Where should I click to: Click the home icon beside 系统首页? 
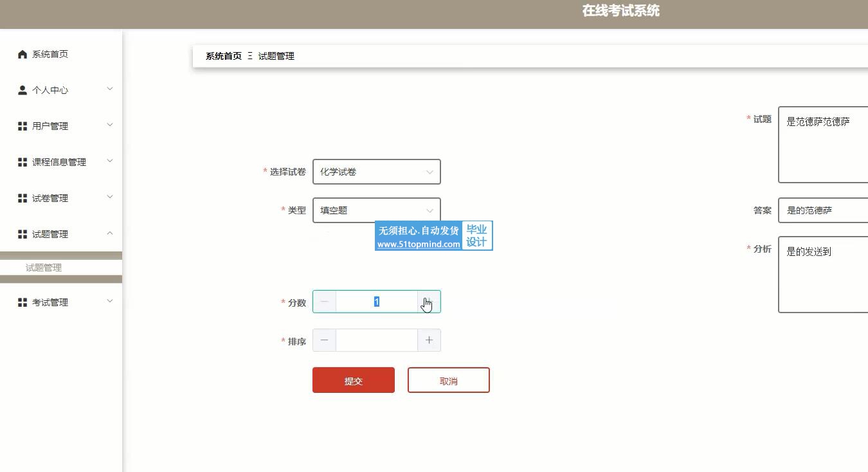pyautogui.click(x=23, y=55)
